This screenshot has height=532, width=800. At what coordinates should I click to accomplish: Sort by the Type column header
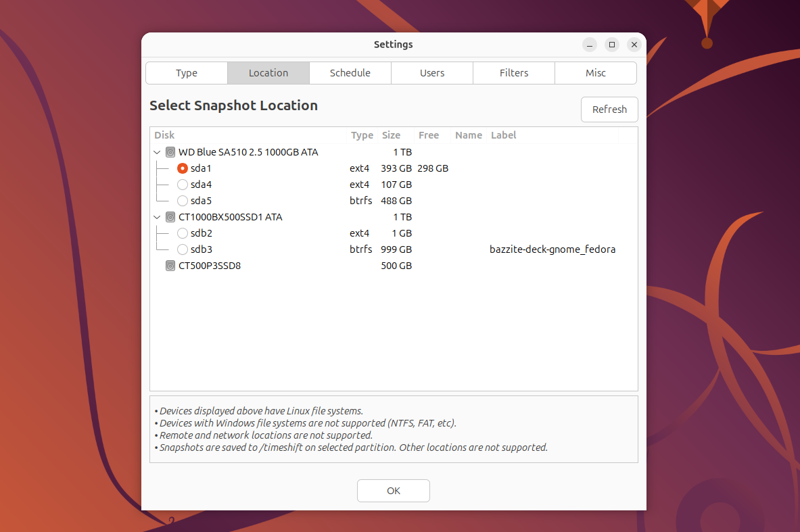point(362,135)
